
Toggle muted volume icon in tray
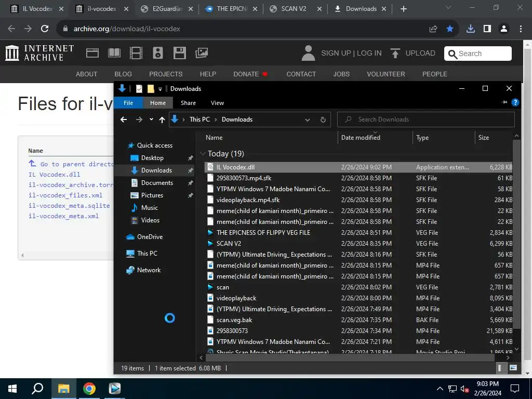[464, 389]
